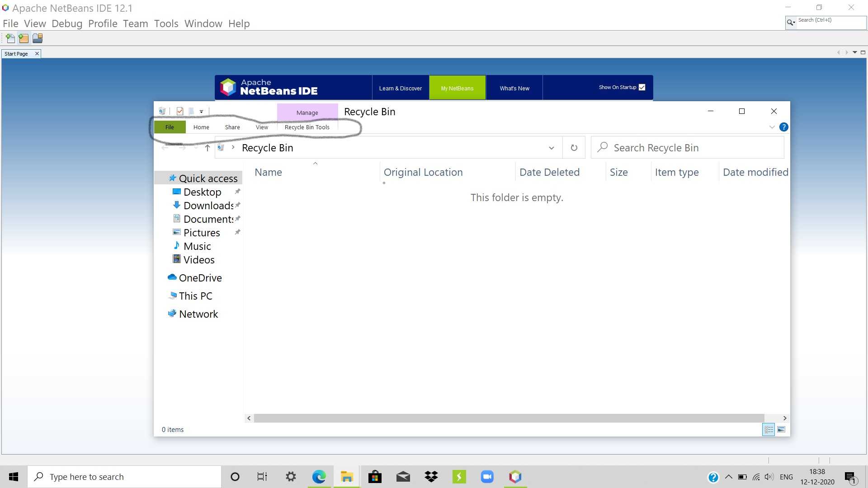The height and width of the screenshot is (488, 868).
Task: Sort by Original Location column
Action: click(423, 172)
